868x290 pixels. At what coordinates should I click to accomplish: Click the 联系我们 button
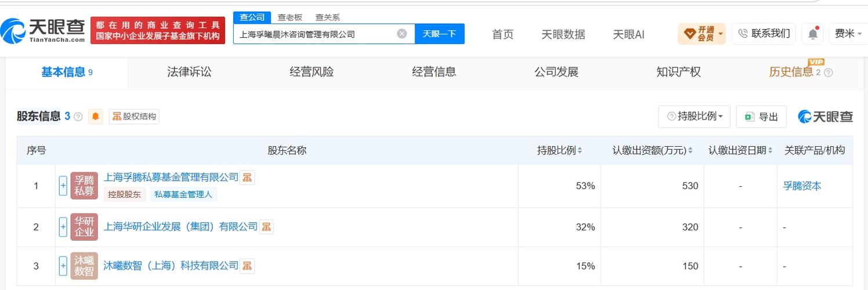click(764, 34)
